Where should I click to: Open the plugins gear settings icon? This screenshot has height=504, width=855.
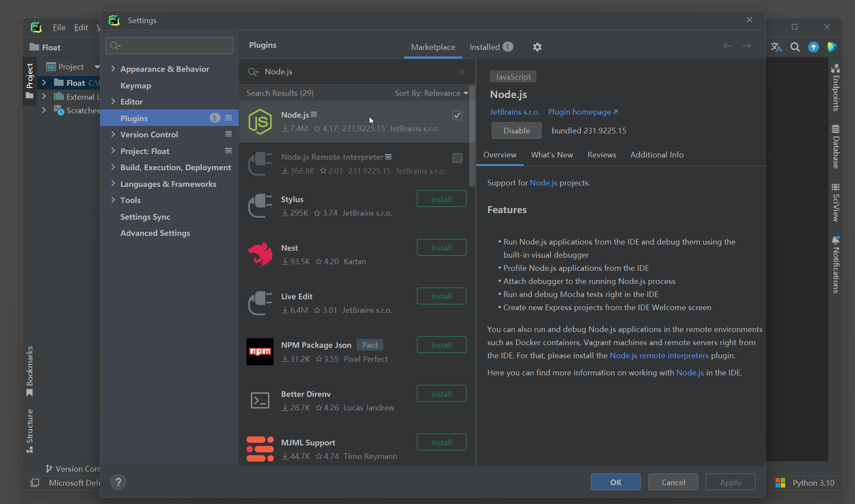[x=537, y=47]
